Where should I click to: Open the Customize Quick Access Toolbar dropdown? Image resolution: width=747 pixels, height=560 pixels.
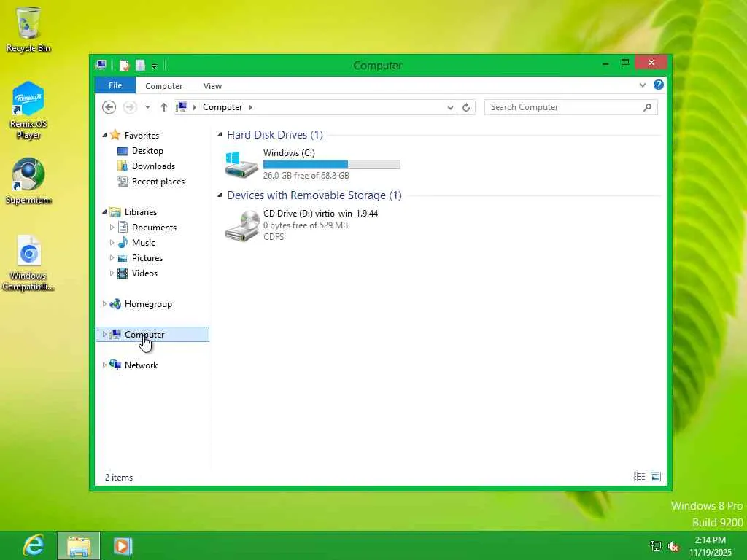(x=155, y=66)
